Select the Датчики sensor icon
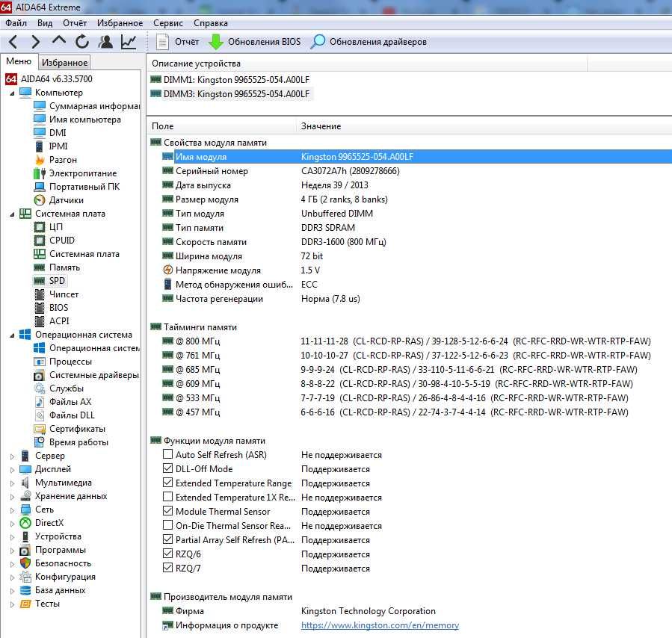672x638 pixels. click(40, 200)
